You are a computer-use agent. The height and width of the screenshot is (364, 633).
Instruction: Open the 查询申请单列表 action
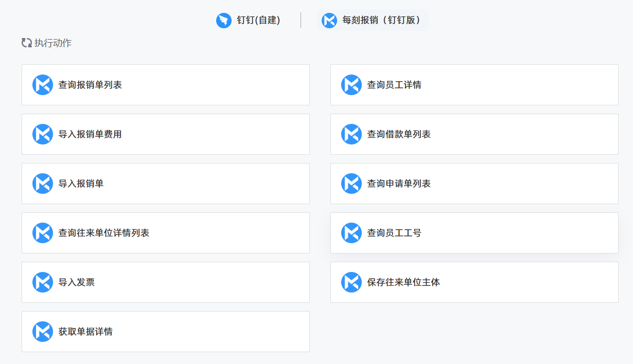click(x=474, y=184)
